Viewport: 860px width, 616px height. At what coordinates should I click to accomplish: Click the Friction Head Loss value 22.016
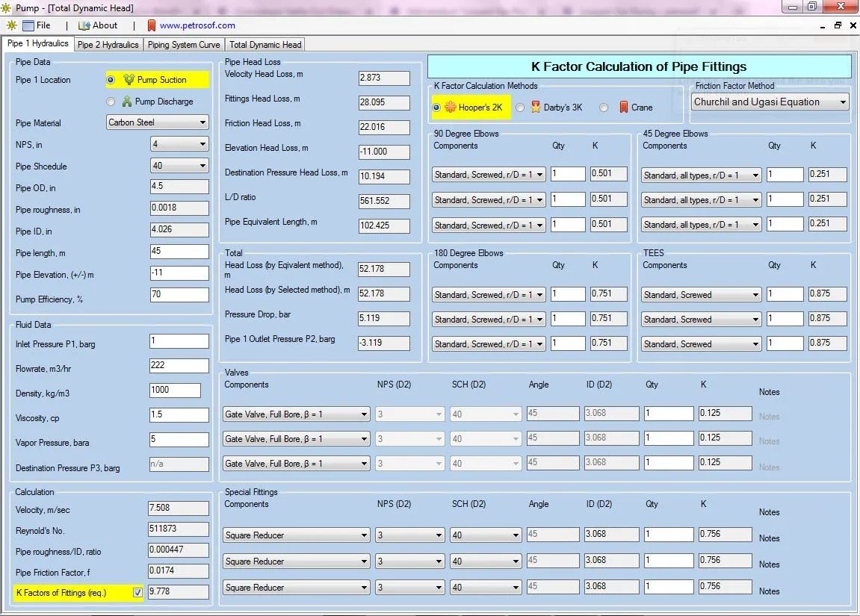point(384,127)
